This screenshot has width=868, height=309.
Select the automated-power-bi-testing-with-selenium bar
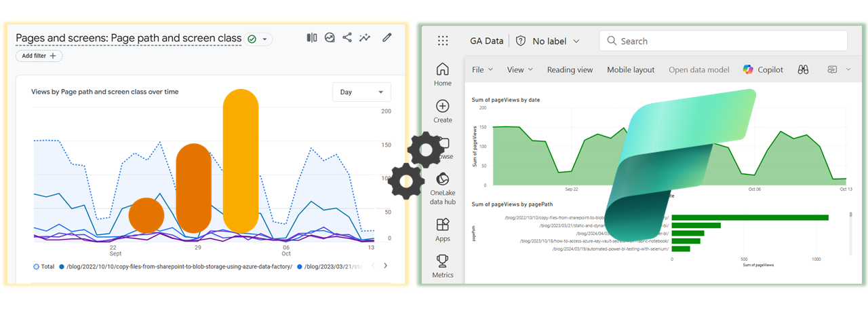click(681, 249)
